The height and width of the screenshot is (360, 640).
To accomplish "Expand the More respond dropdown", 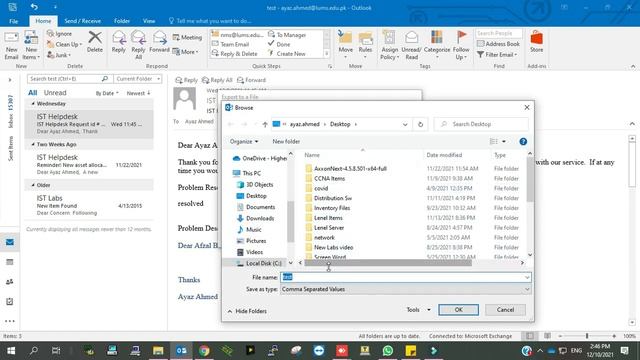I will (186, 52).
